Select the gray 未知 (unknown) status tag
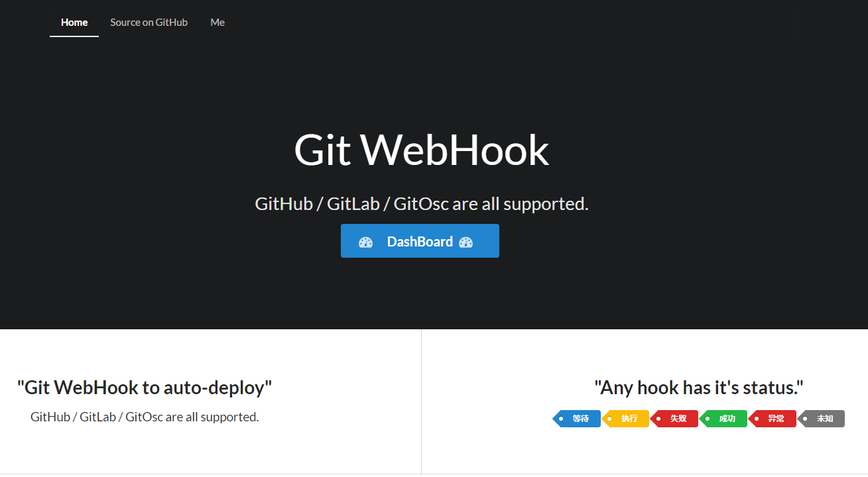Image resolution: width=868 pixels, height=477 pixels. tap(824, 418)
